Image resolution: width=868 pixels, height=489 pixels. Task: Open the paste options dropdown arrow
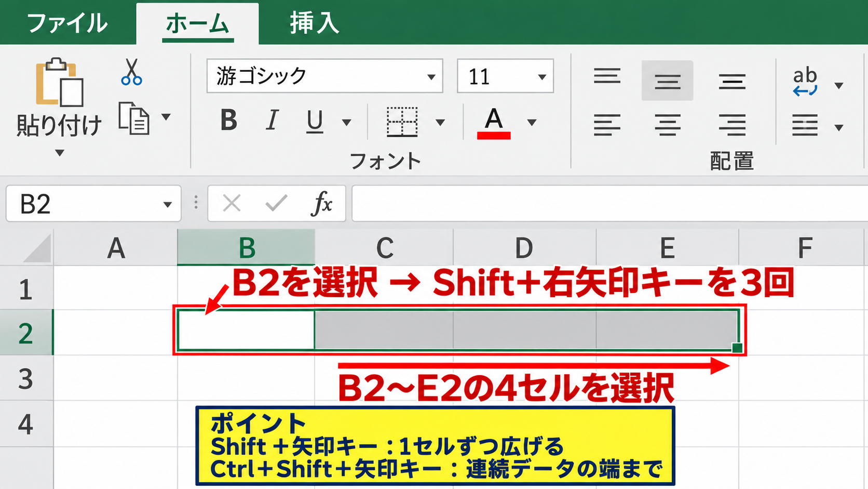(x=60, y=153)
